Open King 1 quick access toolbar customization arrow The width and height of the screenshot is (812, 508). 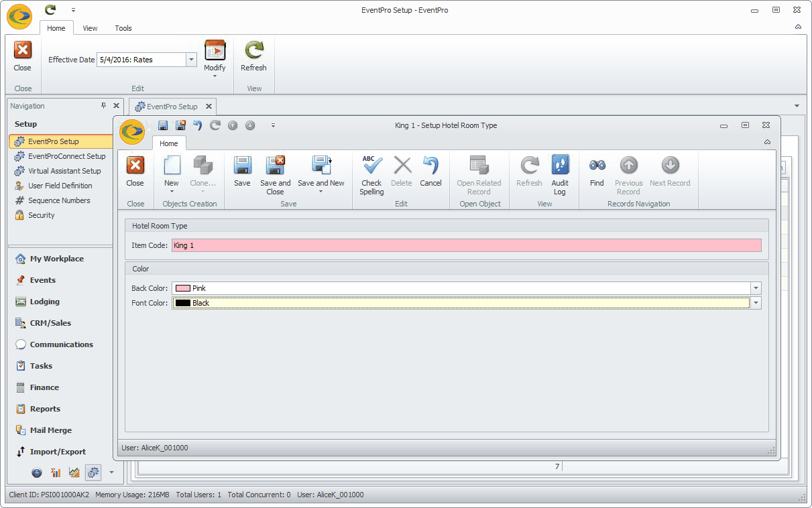(273, 125)
